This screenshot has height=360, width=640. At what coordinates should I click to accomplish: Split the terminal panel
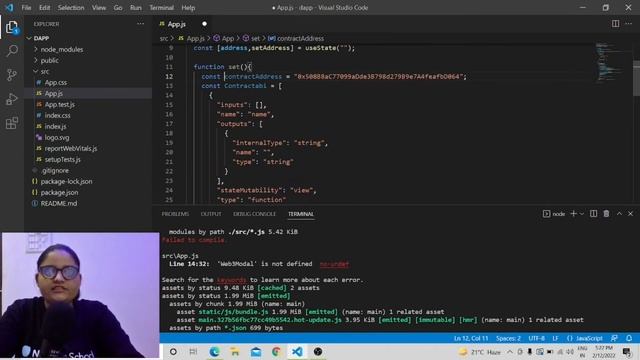pos(593,213)
